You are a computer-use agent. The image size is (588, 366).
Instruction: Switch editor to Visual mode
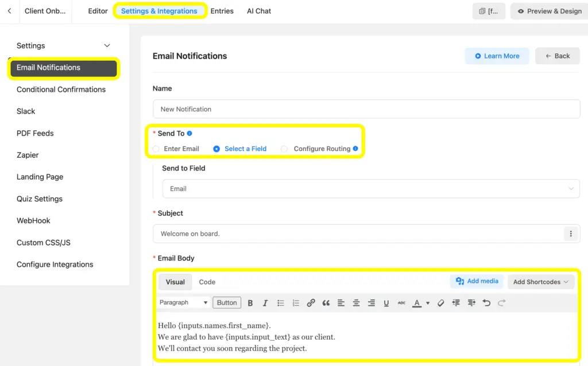[175, 282]
